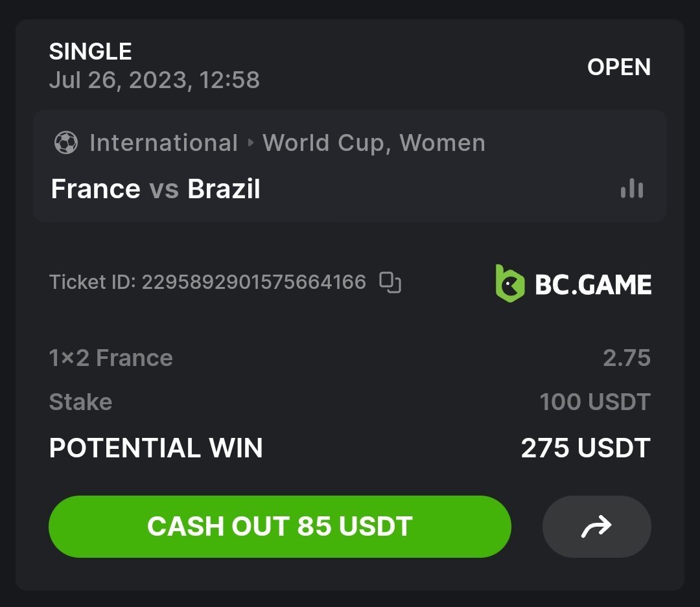Click the 275 USDT potential win amount
This screenshot has height=607, width=700.
click(x=585, y=448)
